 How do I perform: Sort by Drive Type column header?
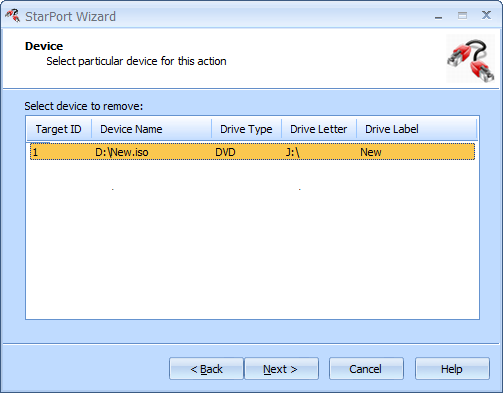[247, 129]
